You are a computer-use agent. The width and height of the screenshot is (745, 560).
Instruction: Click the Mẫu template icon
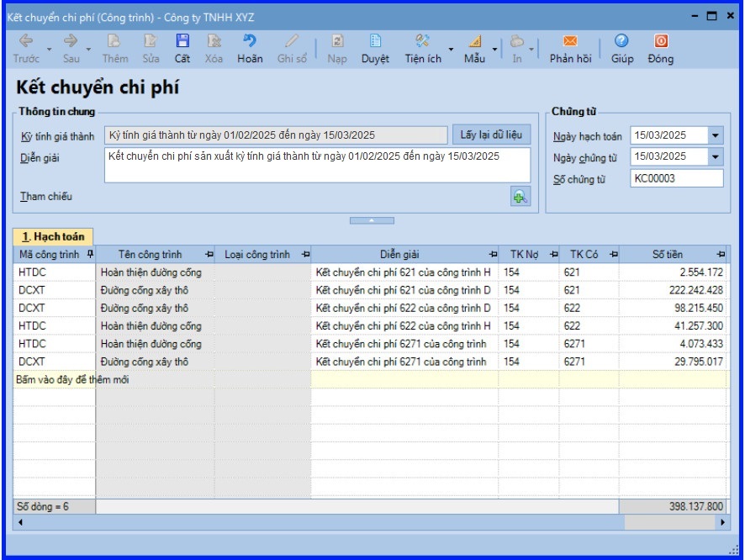[474, 41]
